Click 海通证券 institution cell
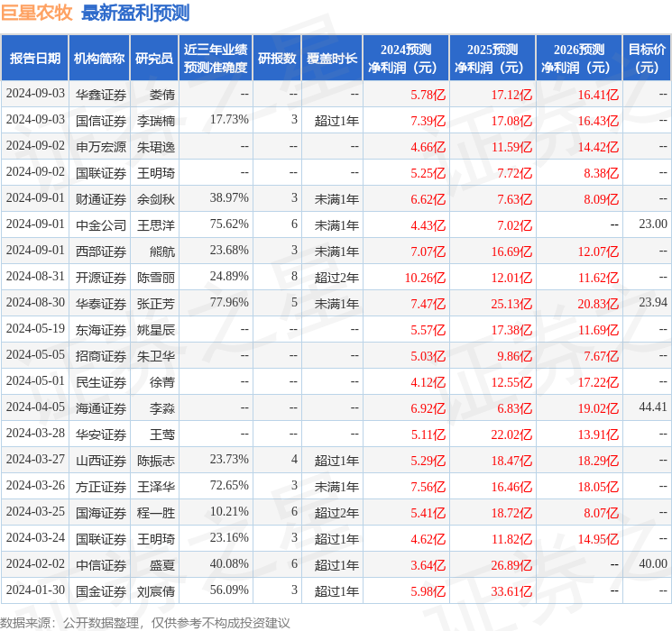 click(x=101, y=408)
